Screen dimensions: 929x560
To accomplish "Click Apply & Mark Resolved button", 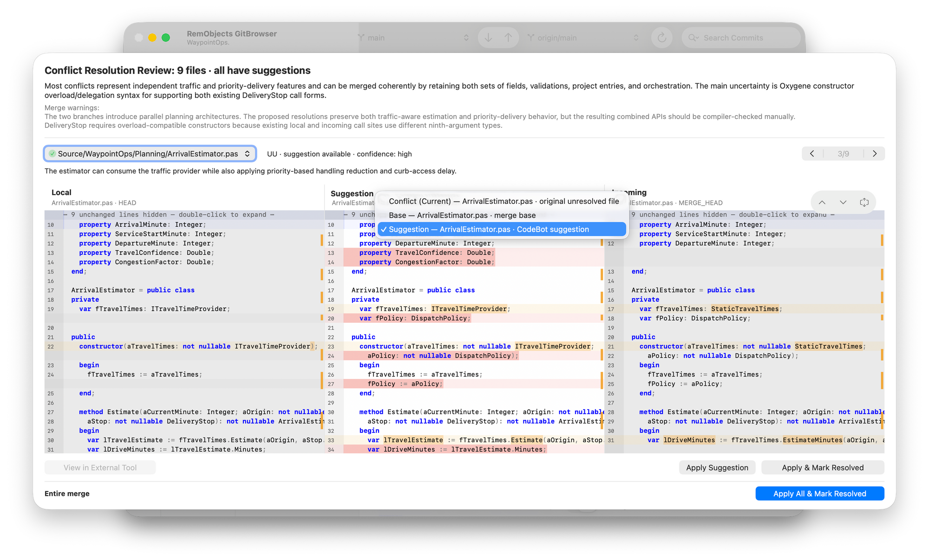I will point(823,468).
